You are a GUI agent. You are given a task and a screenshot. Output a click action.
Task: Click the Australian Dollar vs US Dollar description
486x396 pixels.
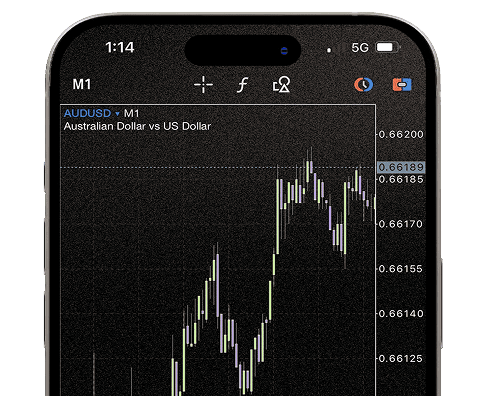137,126
